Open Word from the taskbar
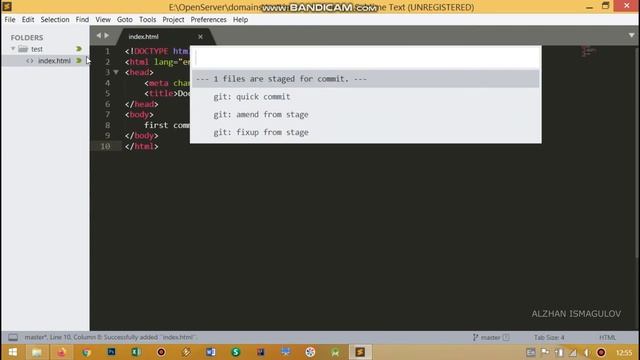The width and height of the screenshot is (640, 360). [x=211, y=352]
